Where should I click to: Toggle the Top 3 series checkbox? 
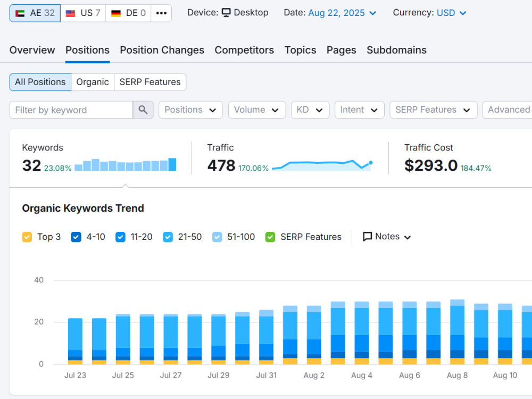click(x=27, y=237)
